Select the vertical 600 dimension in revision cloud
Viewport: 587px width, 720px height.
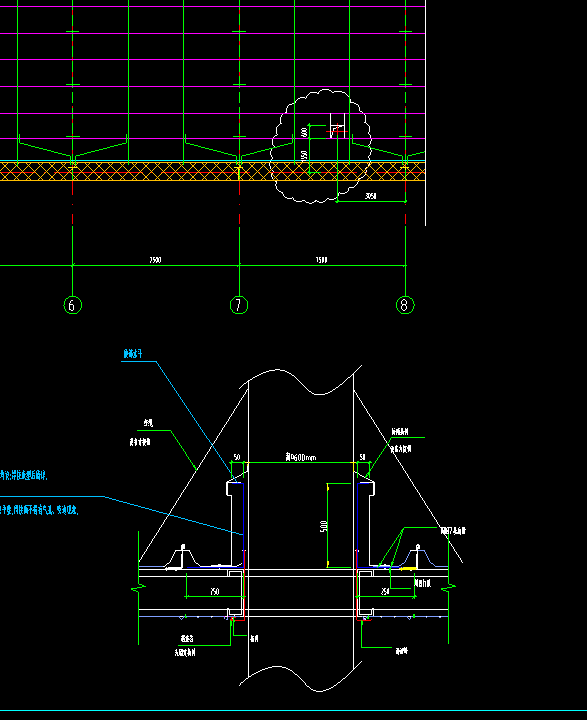(304, 132)
